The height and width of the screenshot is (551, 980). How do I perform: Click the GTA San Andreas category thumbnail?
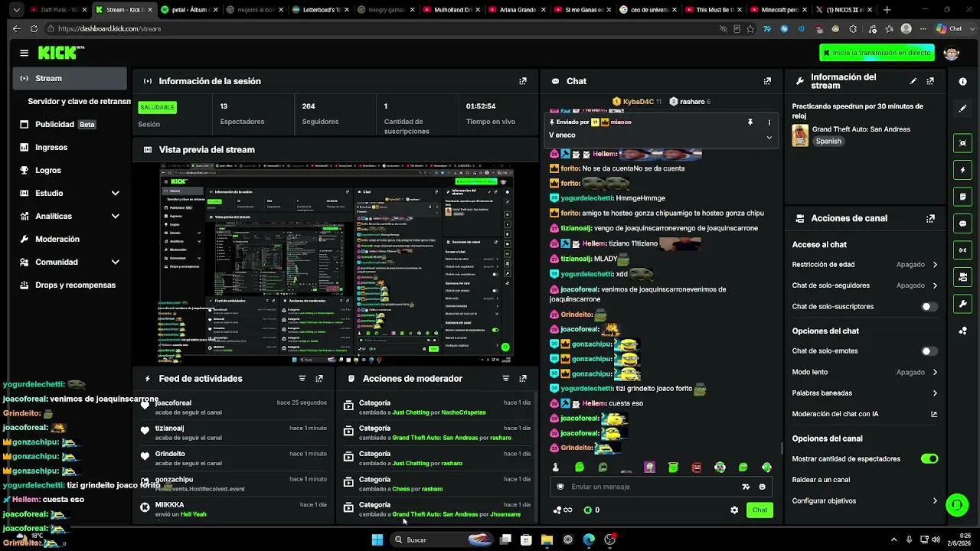click(800, 135)
